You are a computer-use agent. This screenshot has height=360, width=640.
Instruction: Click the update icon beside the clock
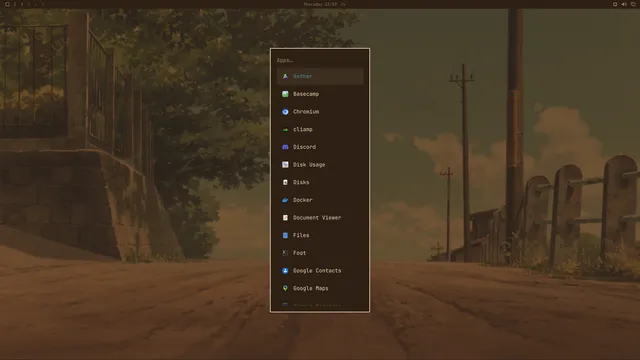tap(343, 4)
